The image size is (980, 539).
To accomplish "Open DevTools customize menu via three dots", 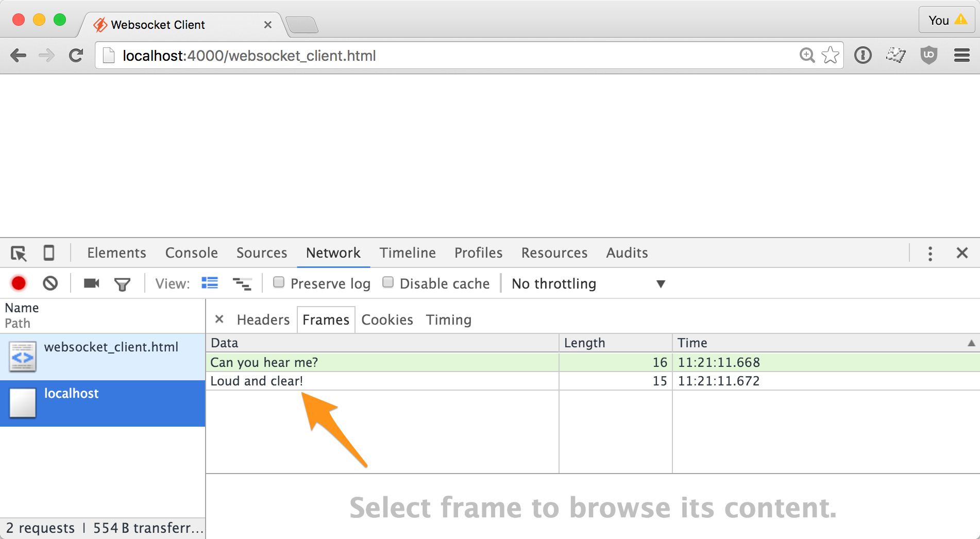I will 930,253.
